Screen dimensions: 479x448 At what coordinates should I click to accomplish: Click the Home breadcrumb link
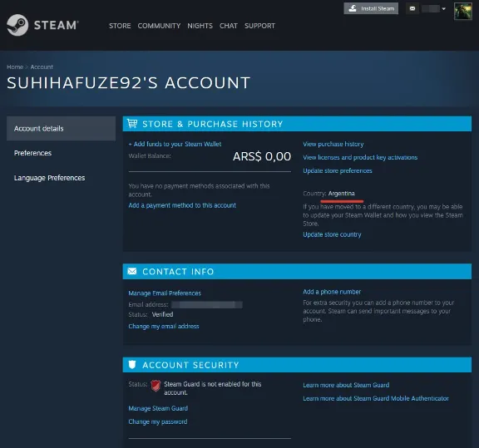pos(15,66)
